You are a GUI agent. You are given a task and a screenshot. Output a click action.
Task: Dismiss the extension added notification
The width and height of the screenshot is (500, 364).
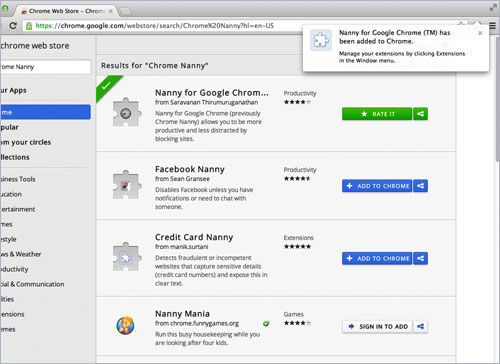[480, 33]
